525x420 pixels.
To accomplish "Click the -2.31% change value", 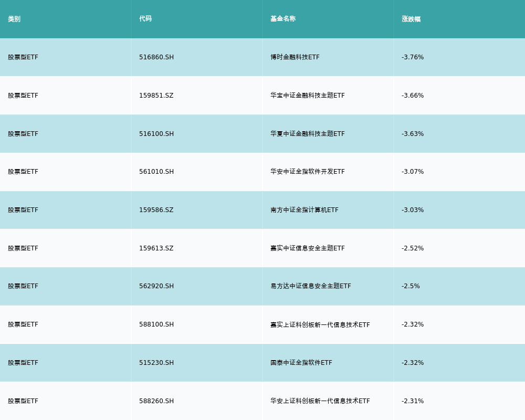I will point(413,401).
